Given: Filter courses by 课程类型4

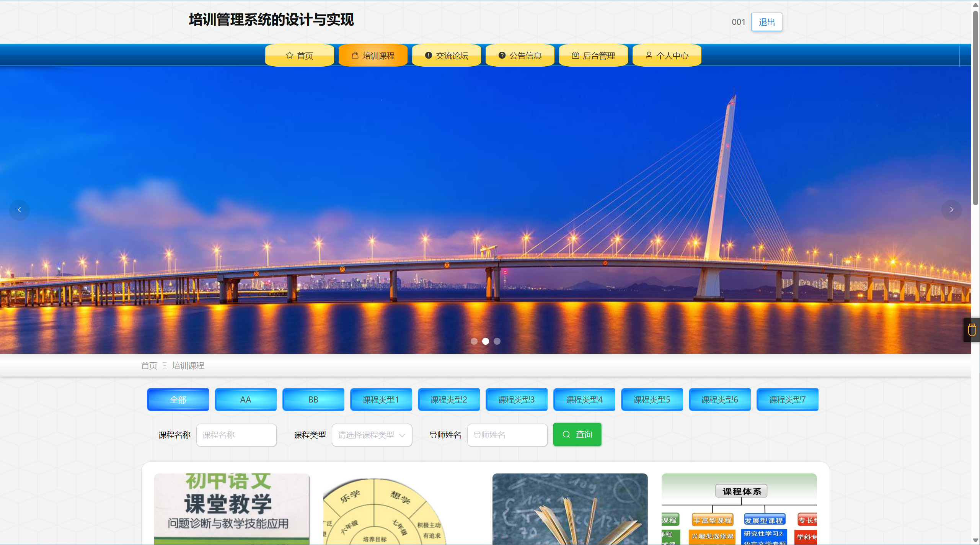Looking at the screenshot, I should click(x=584, y=399).
